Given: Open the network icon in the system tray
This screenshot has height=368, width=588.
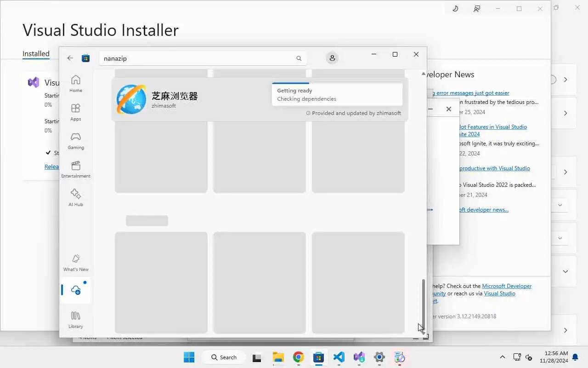Looking at the screenshot, I should coord(517,357).
